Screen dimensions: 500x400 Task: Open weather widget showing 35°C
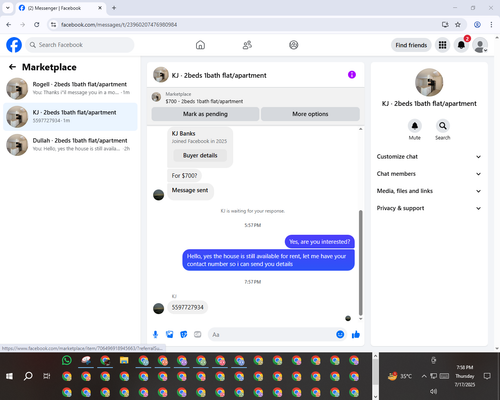[400, 376]
